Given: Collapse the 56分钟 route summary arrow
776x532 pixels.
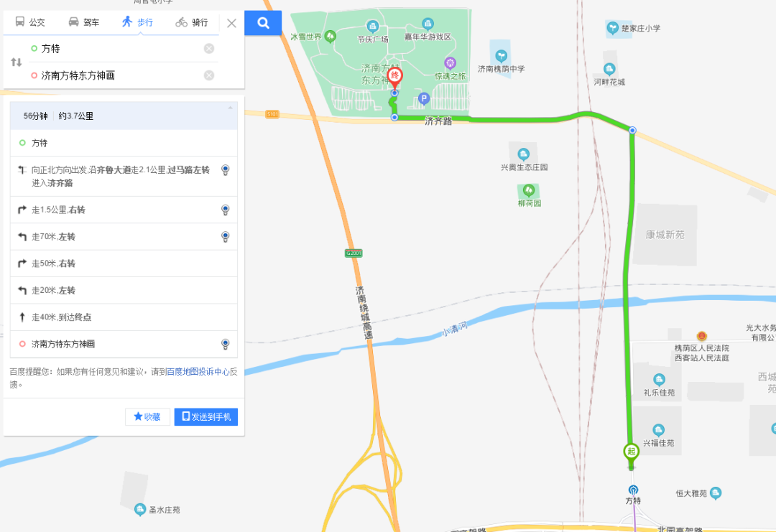Looking at the screenshot, I should [230, 108].
